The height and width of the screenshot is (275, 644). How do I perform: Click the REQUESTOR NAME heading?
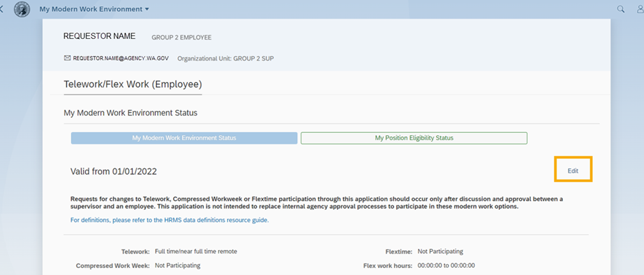click(x=99, y=36)
